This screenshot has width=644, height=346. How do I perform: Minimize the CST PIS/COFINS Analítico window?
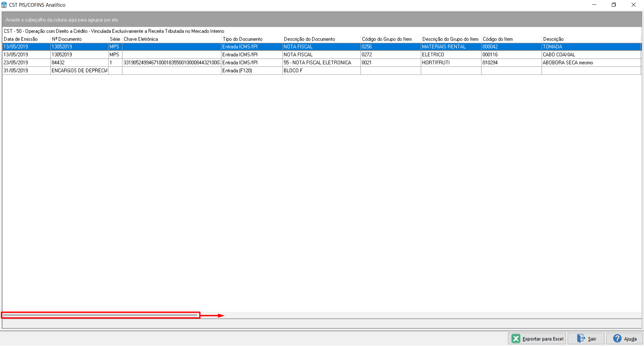pyautogui.click(x=594, y=5)
